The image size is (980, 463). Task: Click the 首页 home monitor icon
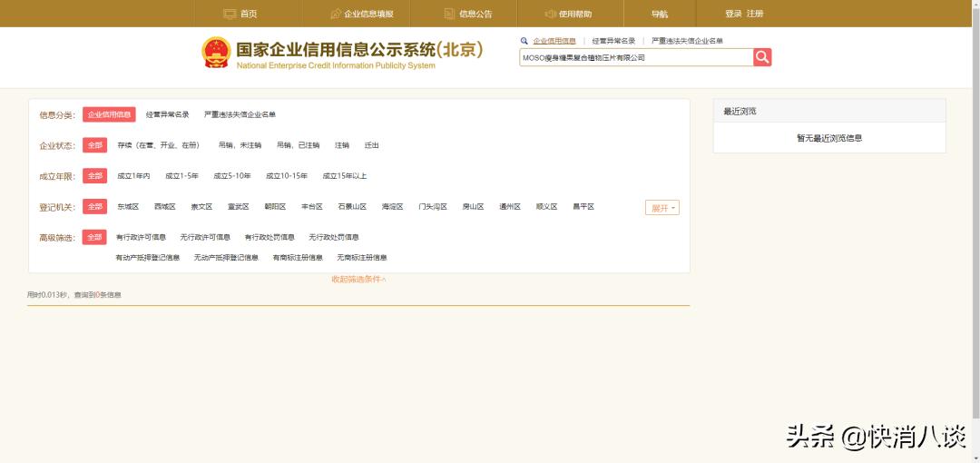pyautogui.click(x=230, y=14)
